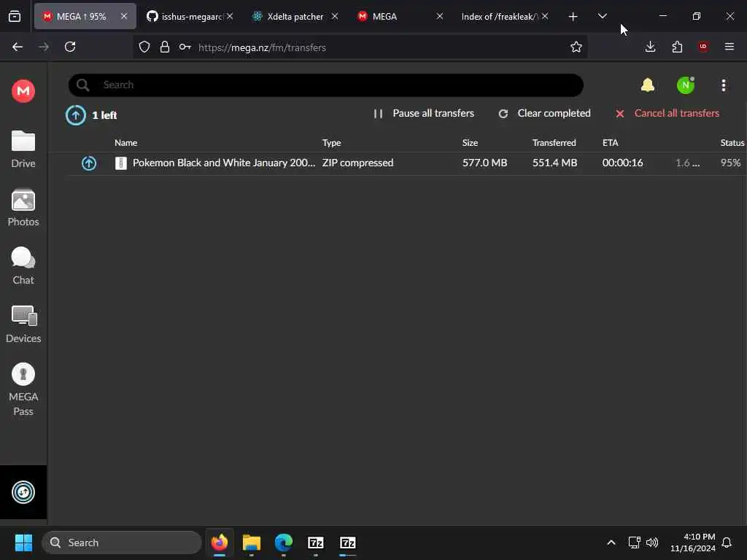The width and height of the screenshot is (747, 560).
Task: Open the uBlock Origin extension
Action: pos(703,47)
